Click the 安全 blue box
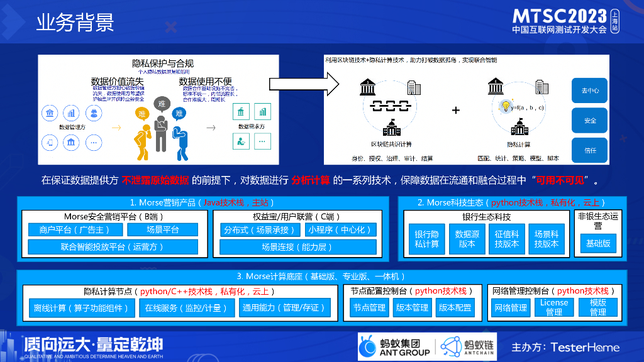Image resolution: width=644 pixels, height=362 pixels. (x=589, y=120)
